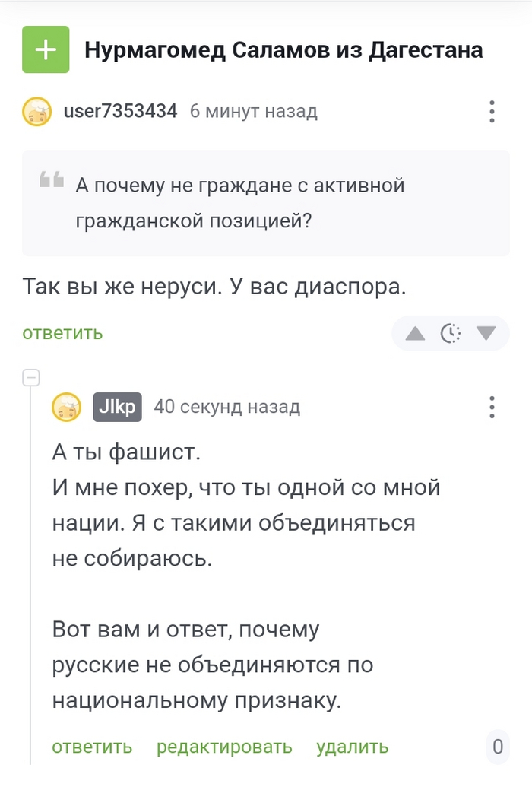
Task: Open Jlkp's profile via username badge
Action: point(117,408)
